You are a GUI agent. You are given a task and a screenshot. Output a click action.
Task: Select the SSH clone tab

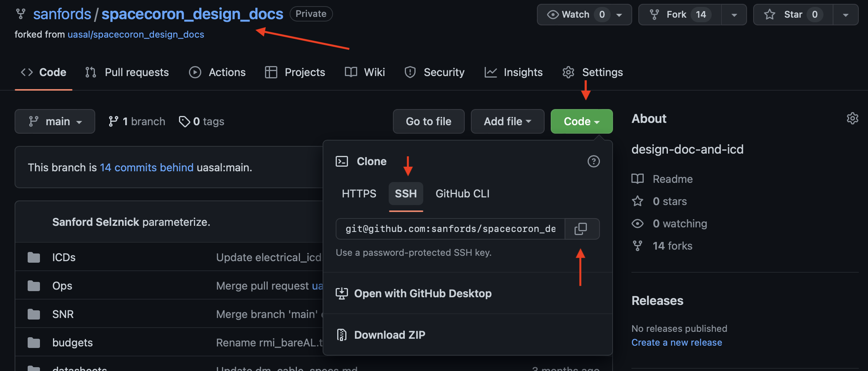406,194
